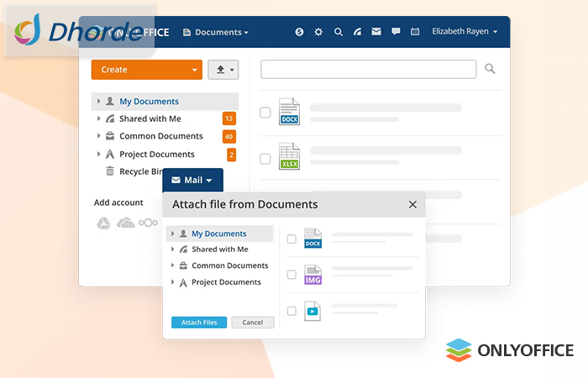588x378 pixels.
Task: Click the search magnifier beside search field
Action: click(490, 69)
